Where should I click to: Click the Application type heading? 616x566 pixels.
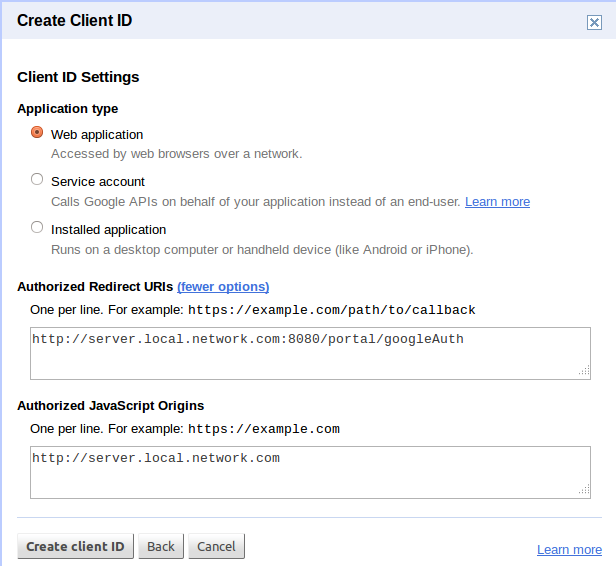[x=68, y=108]
